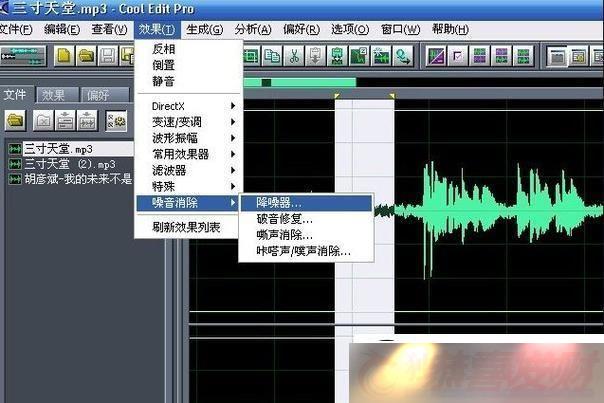Choose 倒置 from the effects menu

tap(189, 65)
